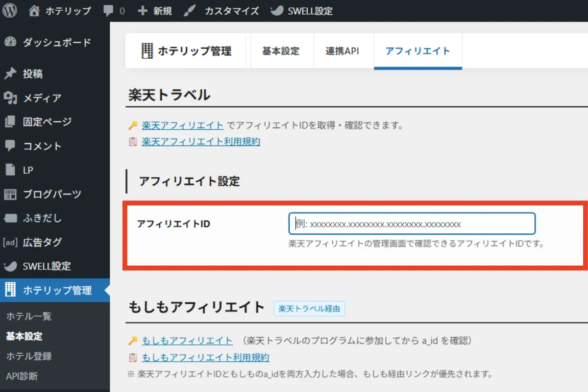
Task: Open the 基本設定 tab
Action: point(282,51)
